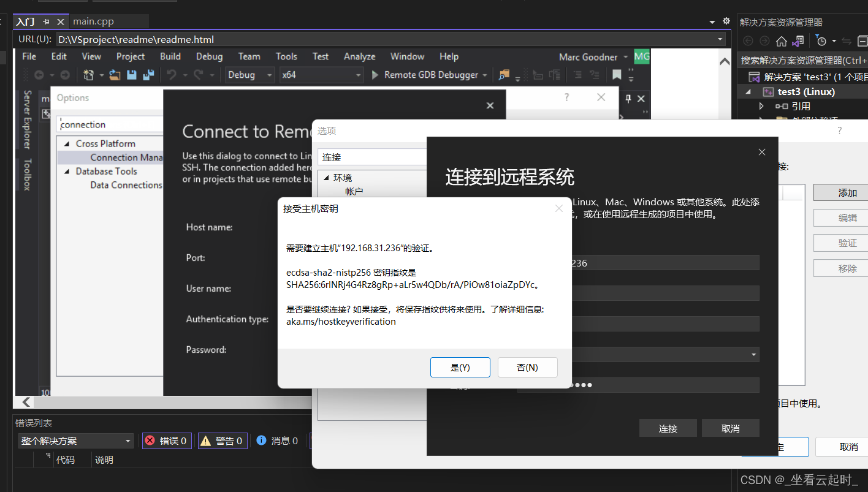Click the New Project toolbar icon
Image resolution: width=868 pixels, height=492 pixels.
pos(89,74)
